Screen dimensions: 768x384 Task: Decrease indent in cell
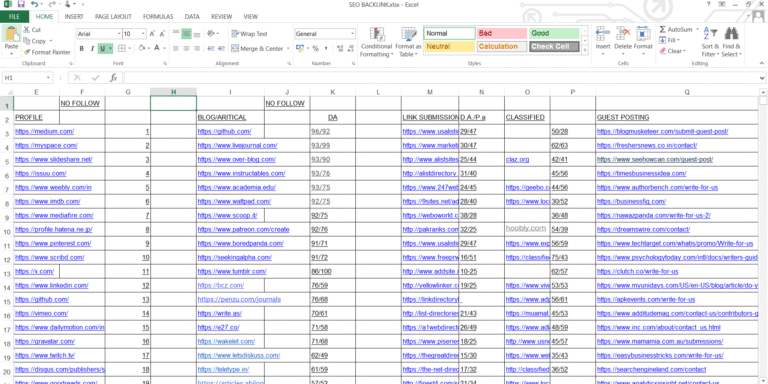211,48
